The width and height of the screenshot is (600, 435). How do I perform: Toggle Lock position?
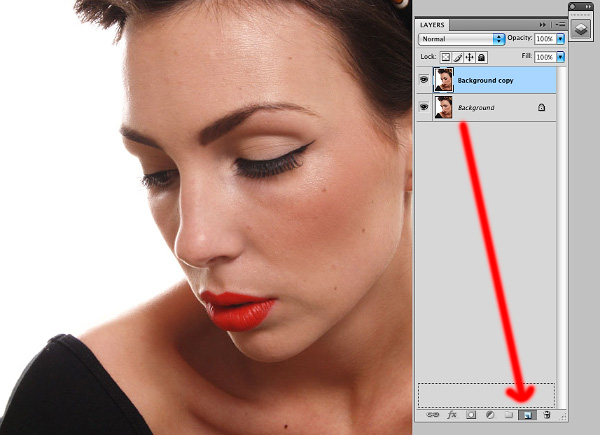click(470, 57)
